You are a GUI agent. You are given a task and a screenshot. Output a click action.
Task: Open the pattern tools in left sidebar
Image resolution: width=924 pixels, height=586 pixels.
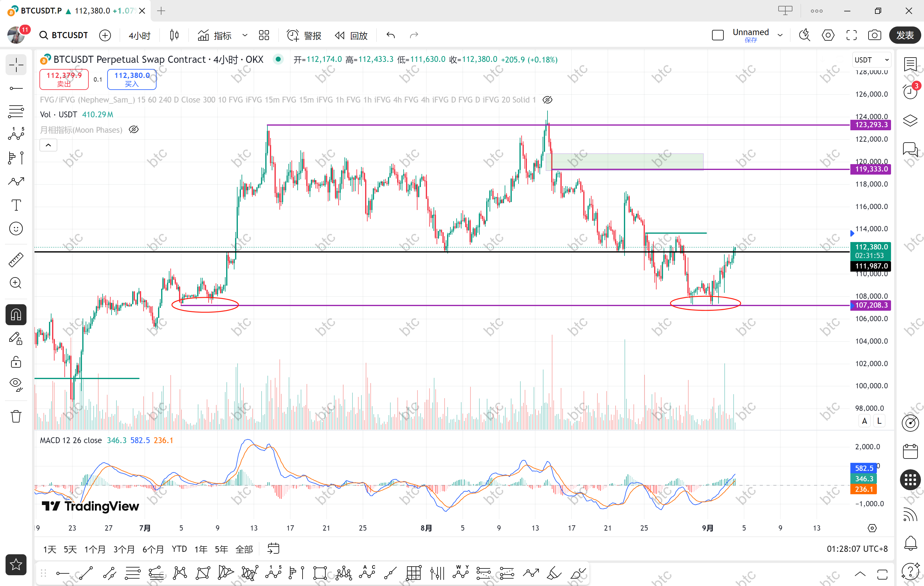[x=16, y=134]
